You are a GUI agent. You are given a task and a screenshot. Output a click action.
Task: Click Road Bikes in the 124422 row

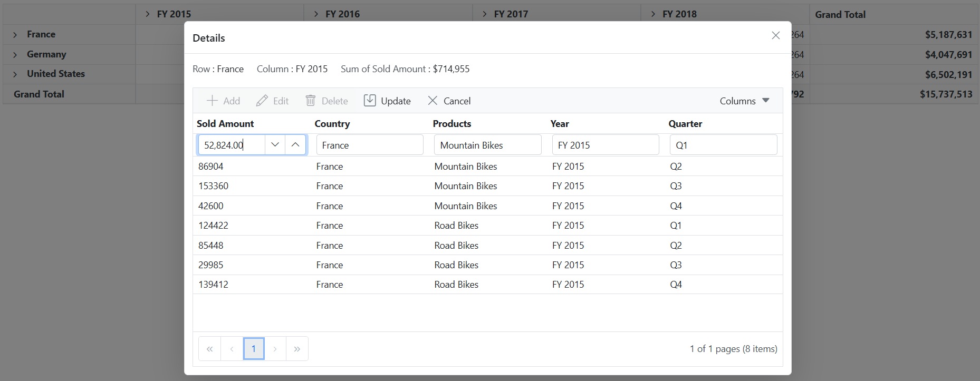click(456, 226)
